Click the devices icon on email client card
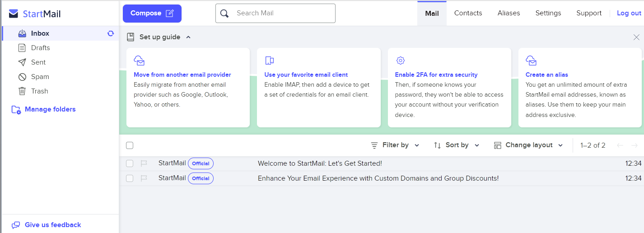 coord(269,61)
